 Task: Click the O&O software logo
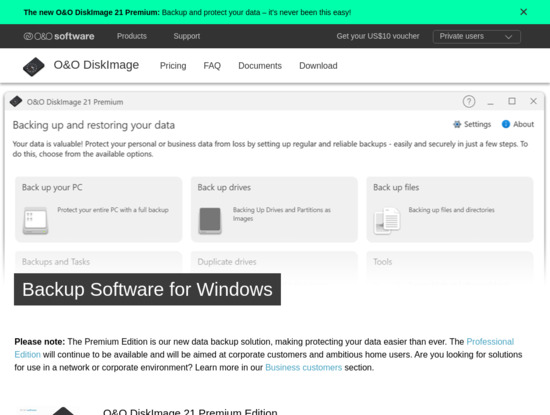pos(59,36)
